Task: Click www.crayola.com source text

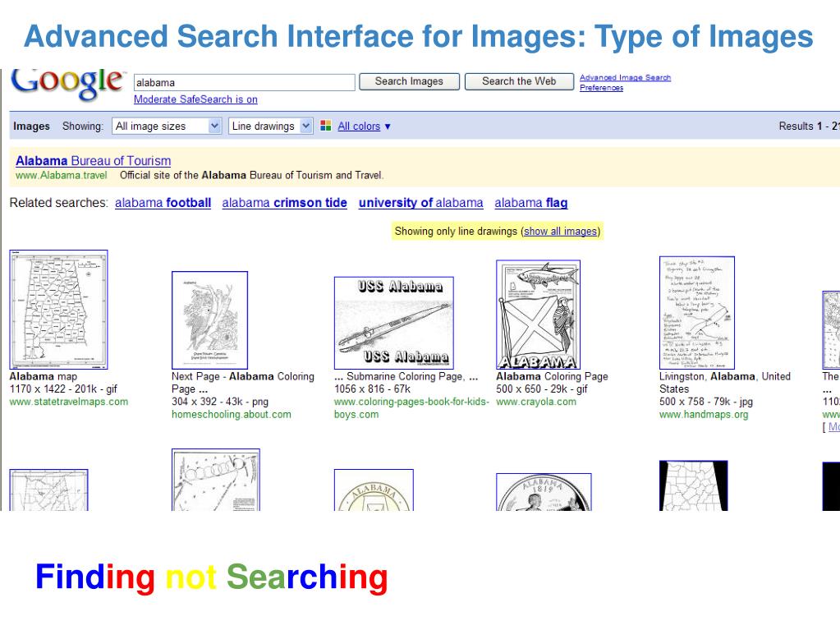Action: point(536,402)
